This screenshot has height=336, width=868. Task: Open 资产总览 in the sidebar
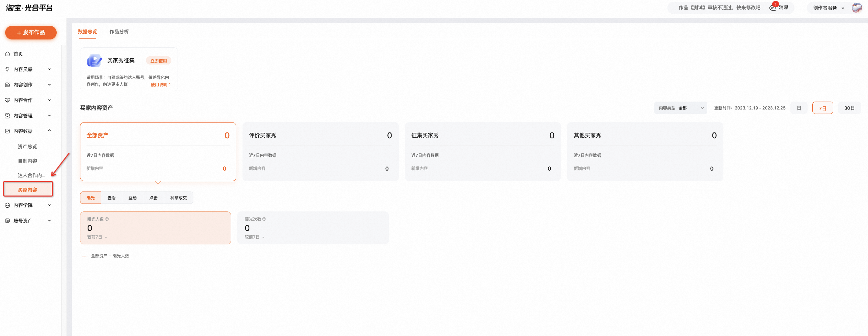[x=27, y=147]
